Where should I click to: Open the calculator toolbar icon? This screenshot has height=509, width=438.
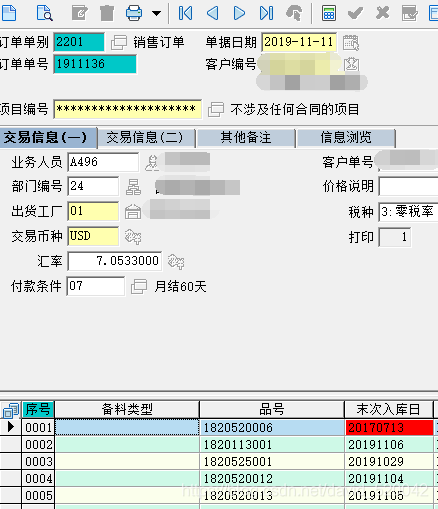tap(329, 13)
